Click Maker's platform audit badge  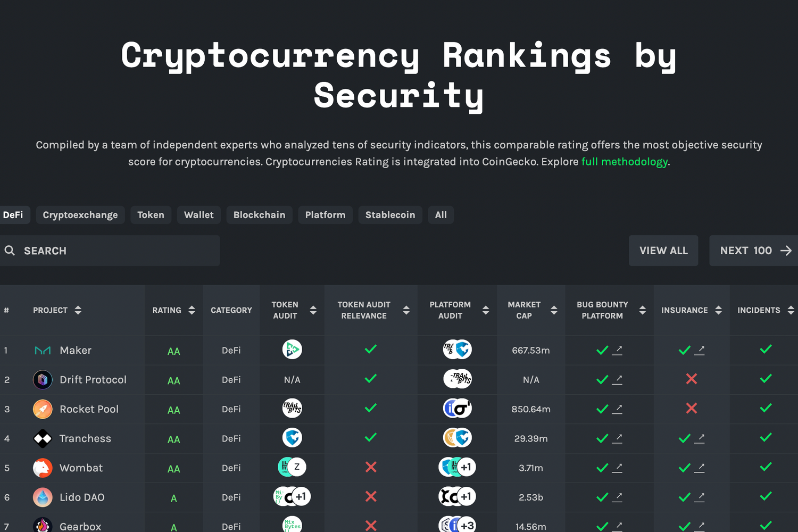coord(457,350)
